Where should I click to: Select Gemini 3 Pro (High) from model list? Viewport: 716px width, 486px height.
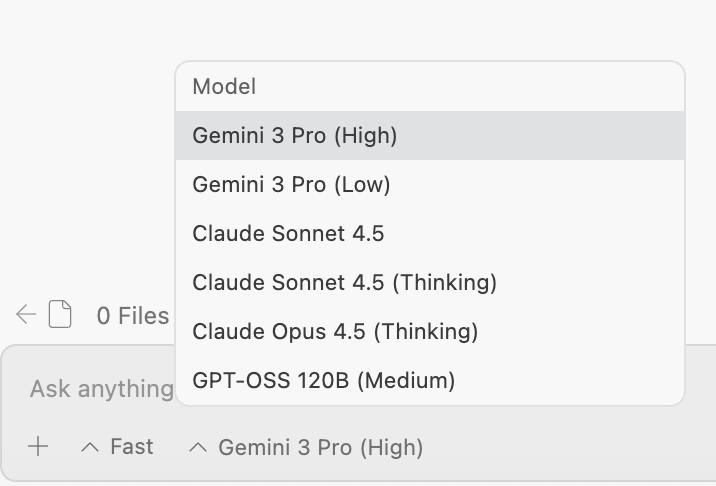(295, 135)
